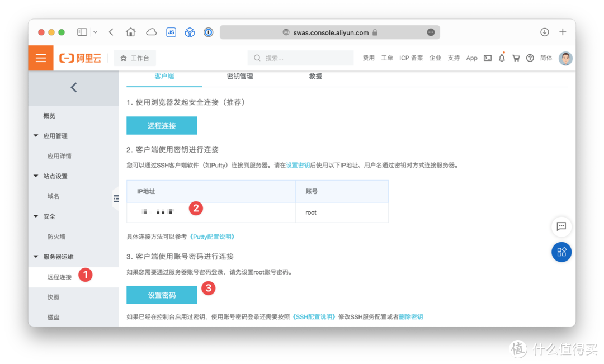Click the IP地址 column header
Screen dimensions: 604x364
211,191
